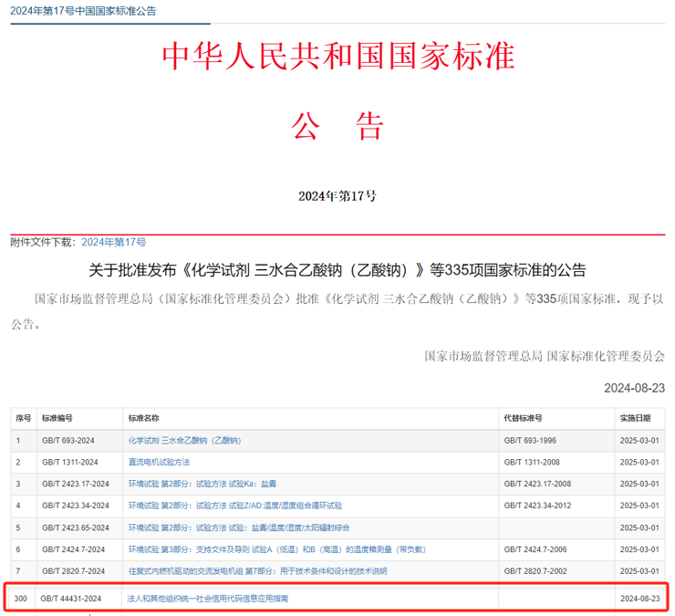Click the 标准编号 column header
This screenshot has height=616, width=675.
point(57,418)
